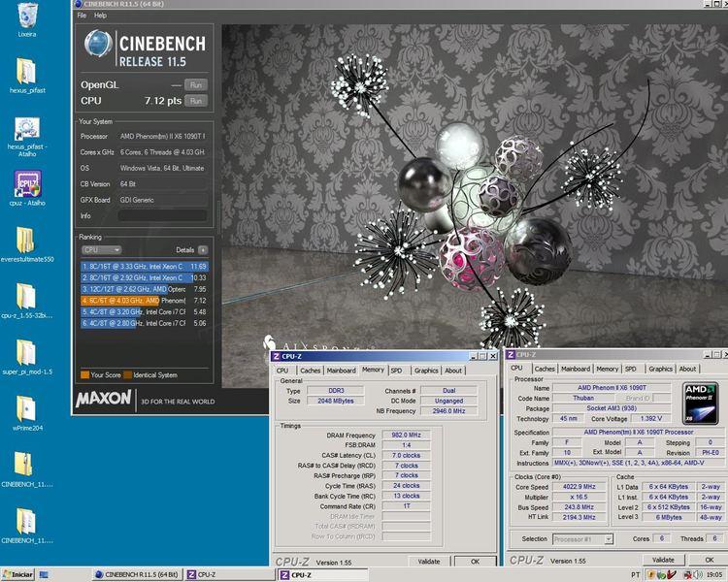Screen dimensions: 728x582
Task: Select ranking row 1 Intel Xeon 11.69
Action: (x=145, y=267)
